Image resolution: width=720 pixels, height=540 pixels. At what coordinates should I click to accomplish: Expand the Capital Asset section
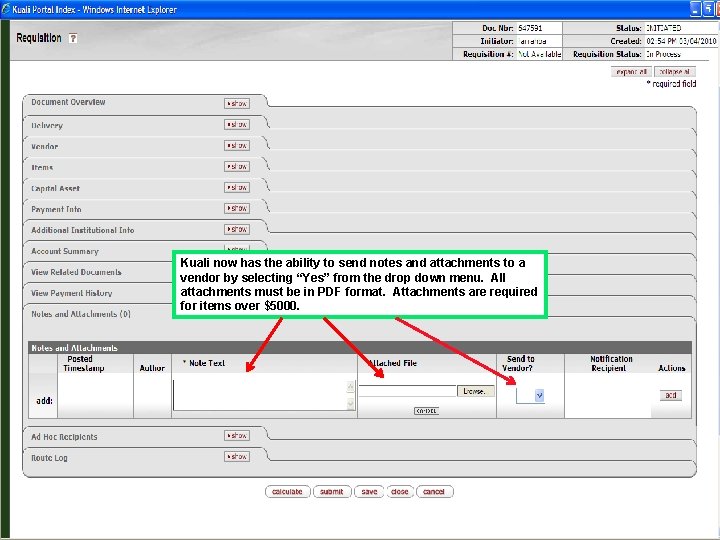(237, 187)
